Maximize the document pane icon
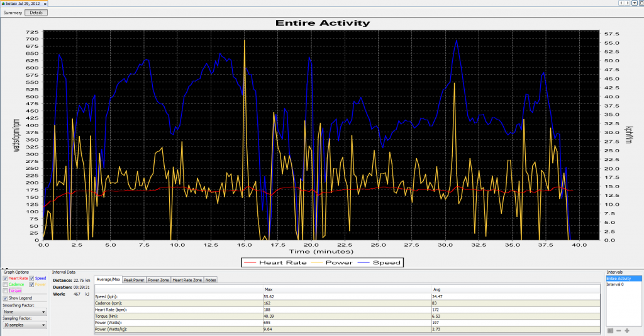The image size is (644, 336). [641, 3]
